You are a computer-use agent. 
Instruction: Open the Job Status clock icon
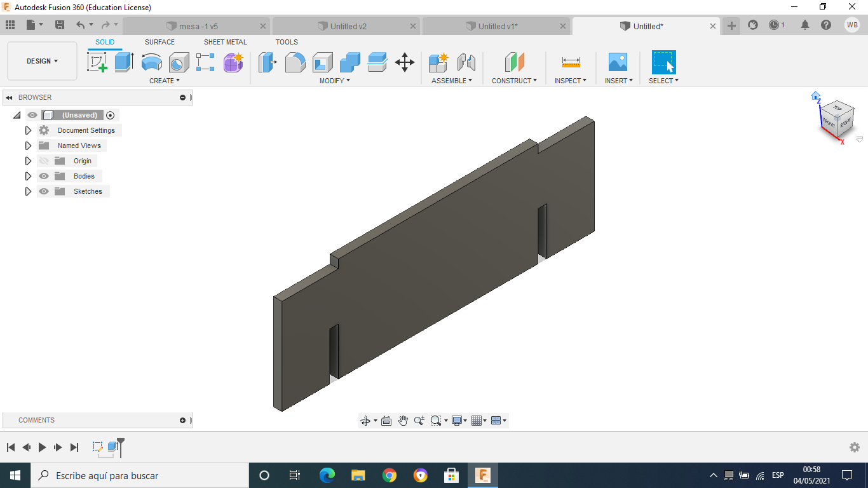[774, 25]
